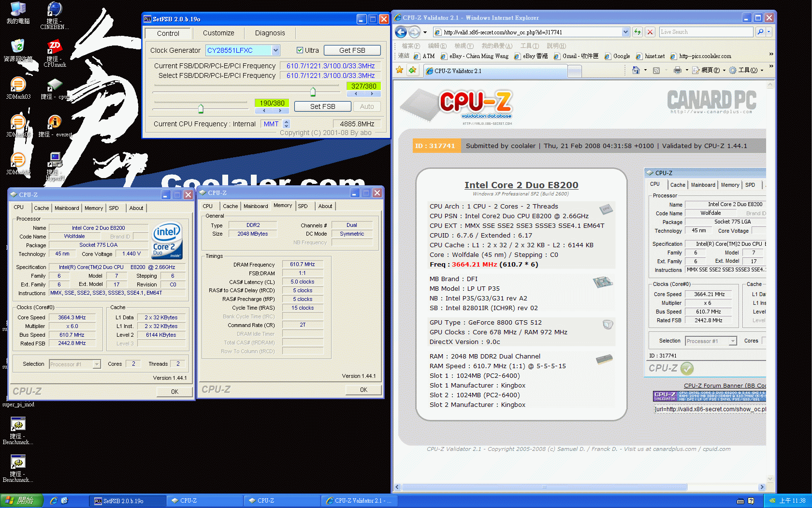The image size is (812, 508).
Task: Click the Home icon in IE toolbar
Action: pyautogui.click(x=636, y=70)
